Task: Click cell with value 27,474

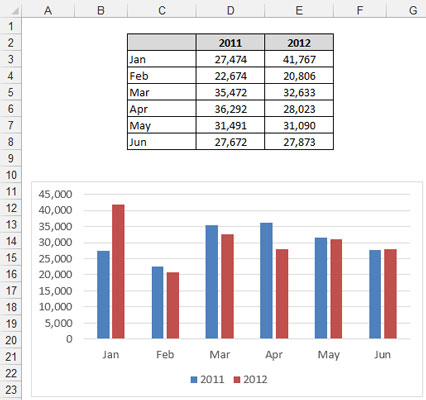Action: click(x=230, y=59)
